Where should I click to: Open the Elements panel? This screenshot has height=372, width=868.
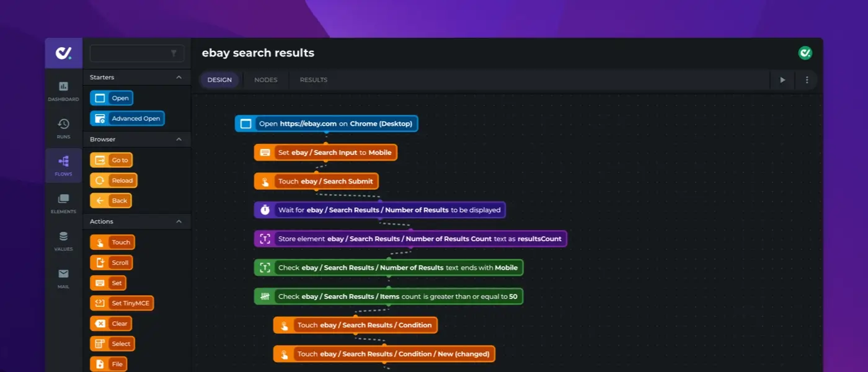coord(63,203)
